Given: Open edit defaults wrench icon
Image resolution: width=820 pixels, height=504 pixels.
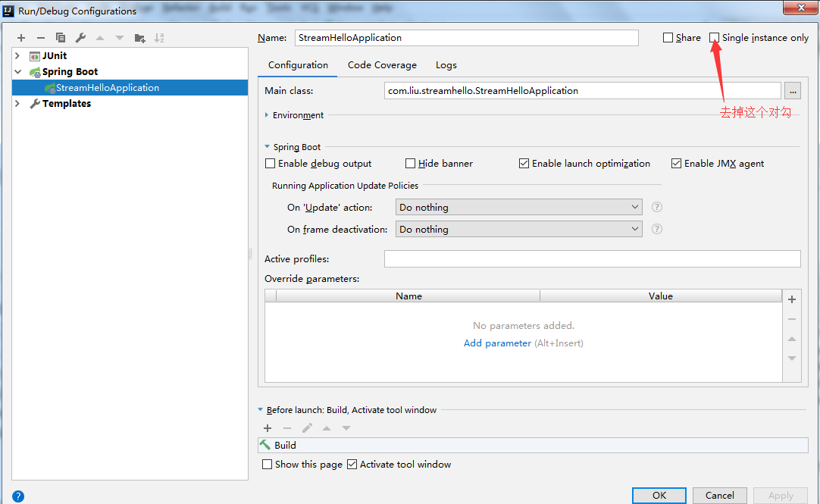Looking at the screenshot, I should coord(80,38).
